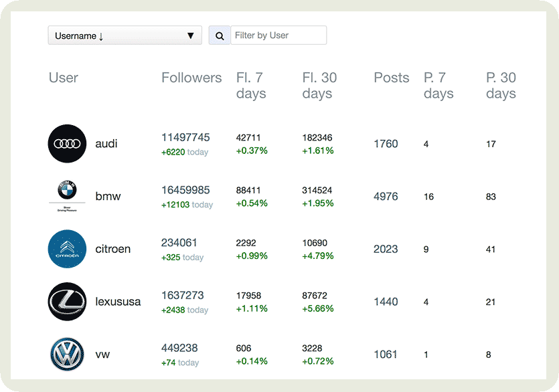The width and height of the screenshot is (559, 392).
Task: Click the VW logo avatar
Action: (67, 355)
